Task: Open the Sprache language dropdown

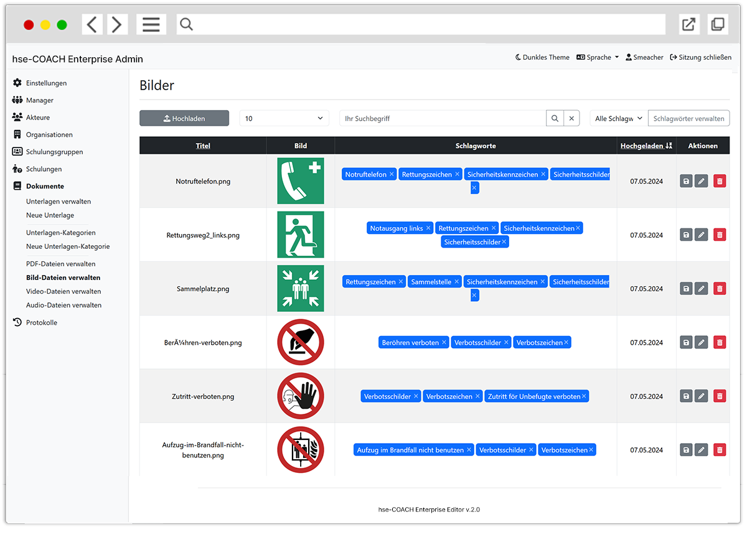Action: click(598, 57)
